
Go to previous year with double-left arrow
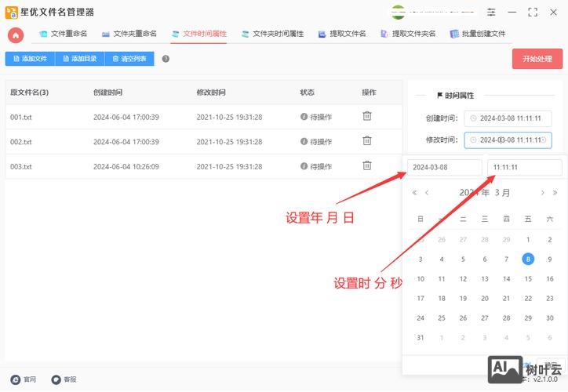[414, 193]
